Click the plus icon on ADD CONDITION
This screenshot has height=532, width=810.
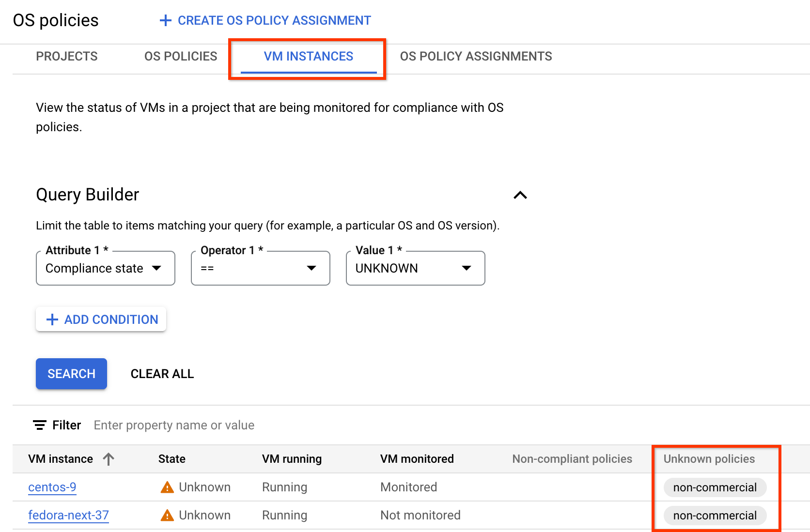tap(52, 319)
